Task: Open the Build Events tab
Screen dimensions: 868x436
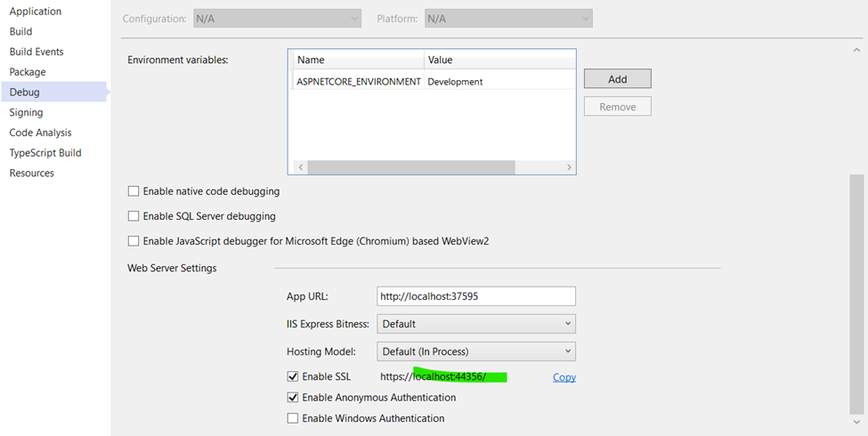Action: [37, 52]
